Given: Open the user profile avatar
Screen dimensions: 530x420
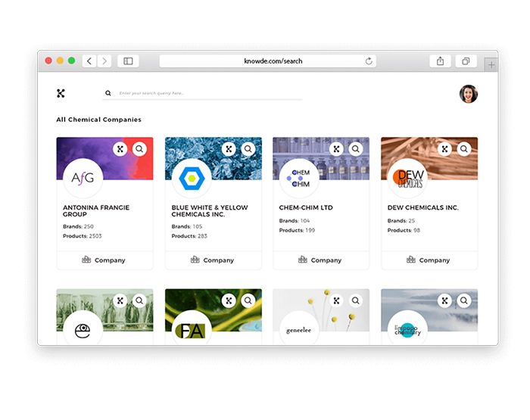Looking at the screenshot, I should [468, 94].
